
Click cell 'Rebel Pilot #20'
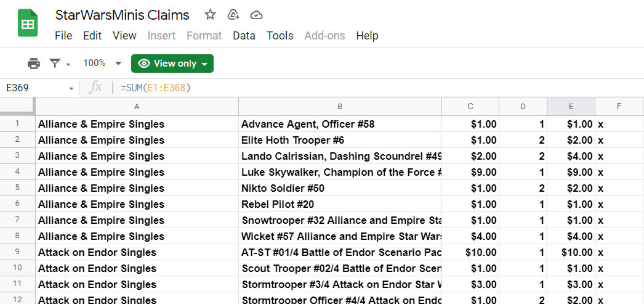point(340,204)
